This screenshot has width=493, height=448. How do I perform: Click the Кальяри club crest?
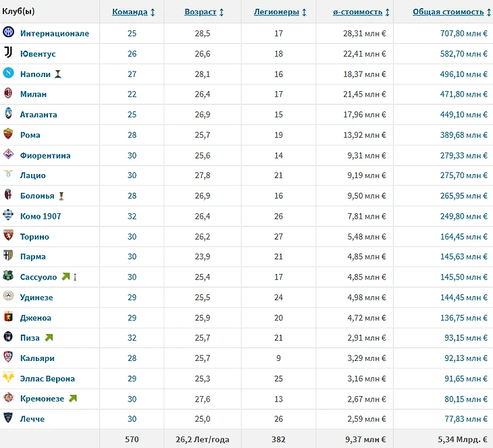coord(8,356)
